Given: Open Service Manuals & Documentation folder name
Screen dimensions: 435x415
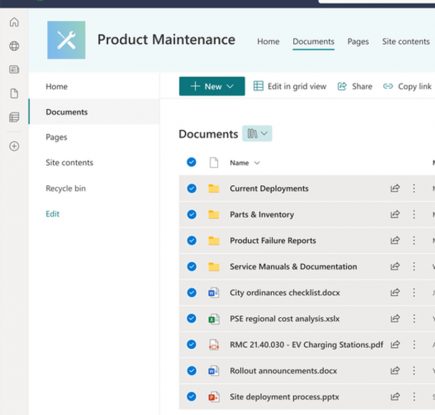Looking at the screenshot, I should 293,267.
